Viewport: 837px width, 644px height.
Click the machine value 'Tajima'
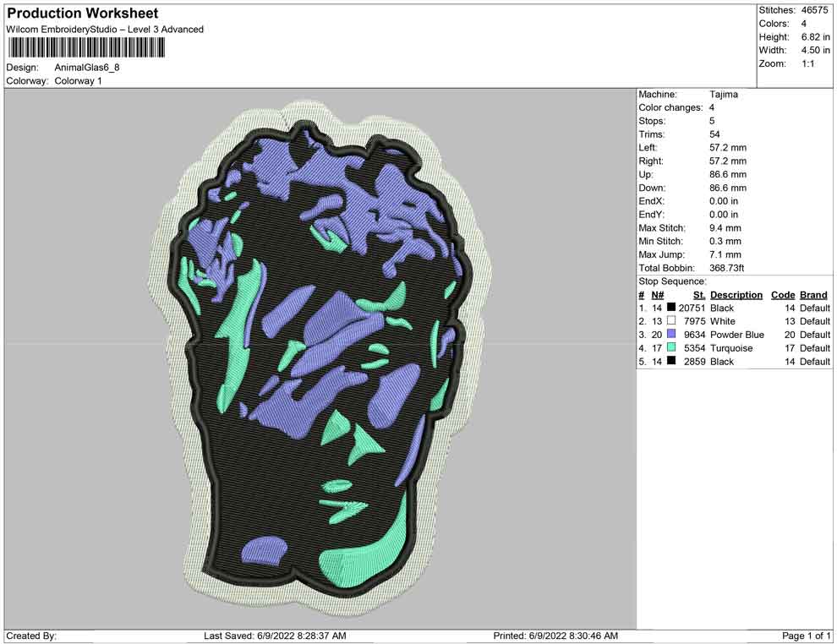tap(724, 95)
